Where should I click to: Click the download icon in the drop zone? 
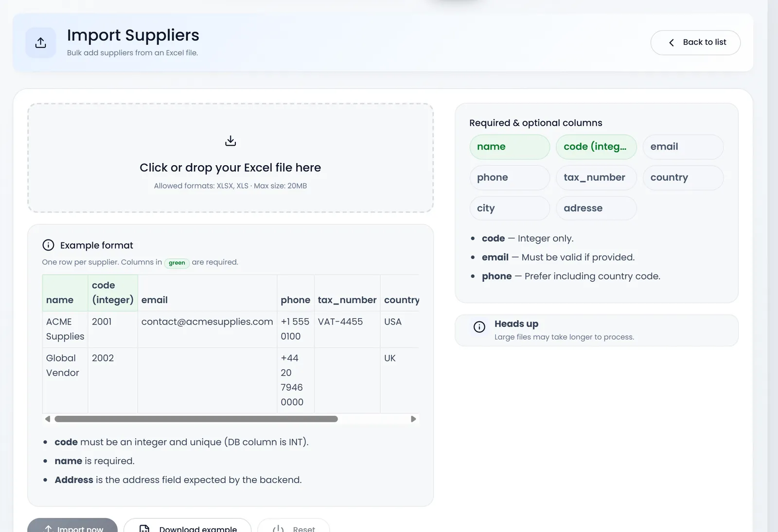pyautogui.click(x=230, y=141)
